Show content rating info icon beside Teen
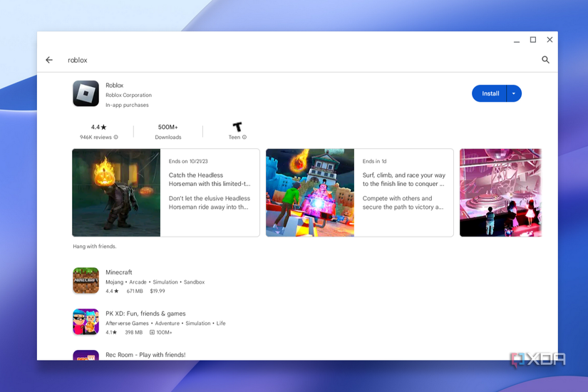588x392 pixels. point(244,138)
